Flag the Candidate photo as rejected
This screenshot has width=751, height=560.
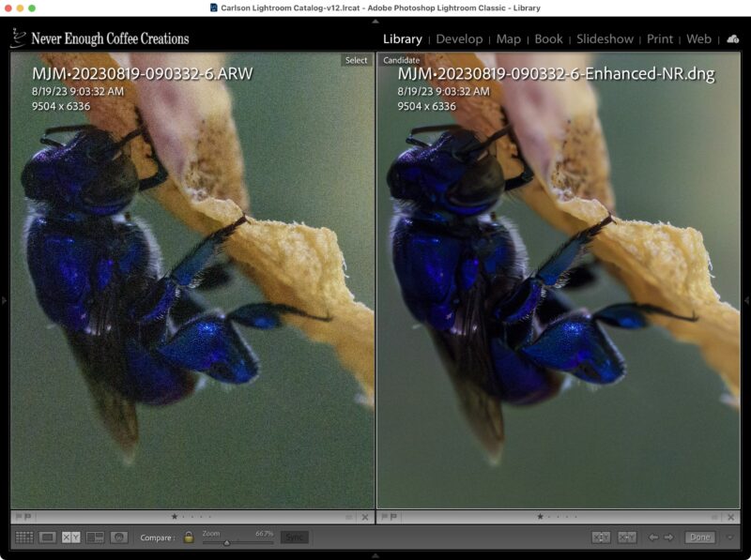[393, 517]
